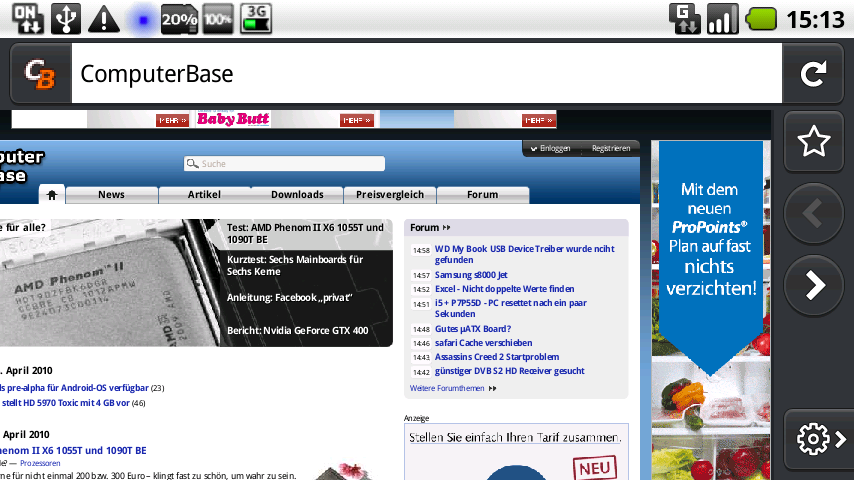The image size is (854, 480).
Task: Click the Baby Butt banner ad
Action: (x=233, y=118)
